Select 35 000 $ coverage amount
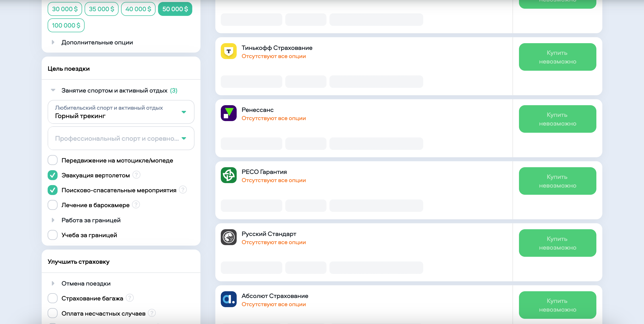Screen dimensions: 644x324 pos(101,9)
